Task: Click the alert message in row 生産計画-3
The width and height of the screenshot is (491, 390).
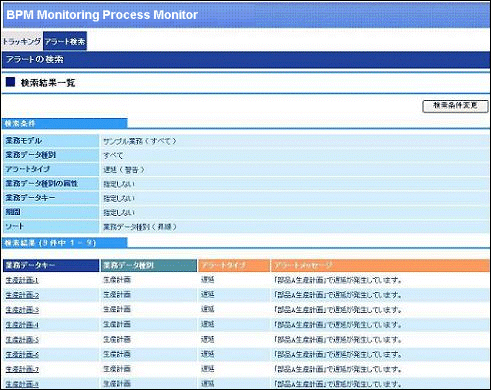Action: (x=337, y=310)
